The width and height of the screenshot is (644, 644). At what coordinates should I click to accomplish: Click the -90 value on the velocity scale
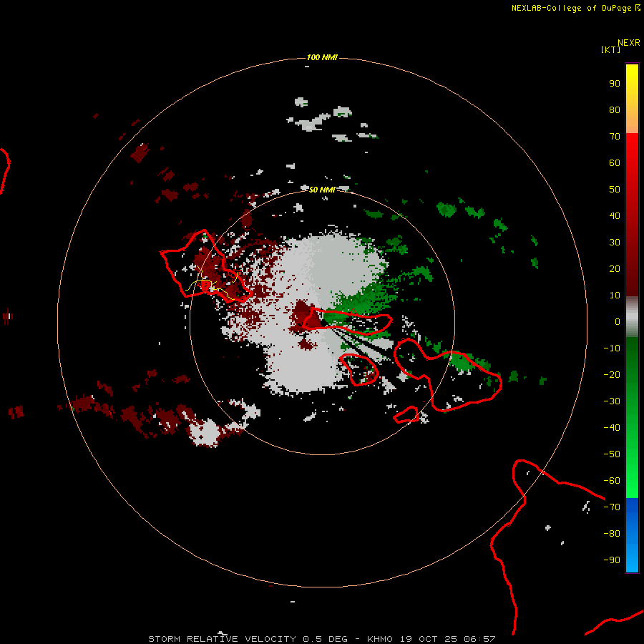(x=612, y=560)
